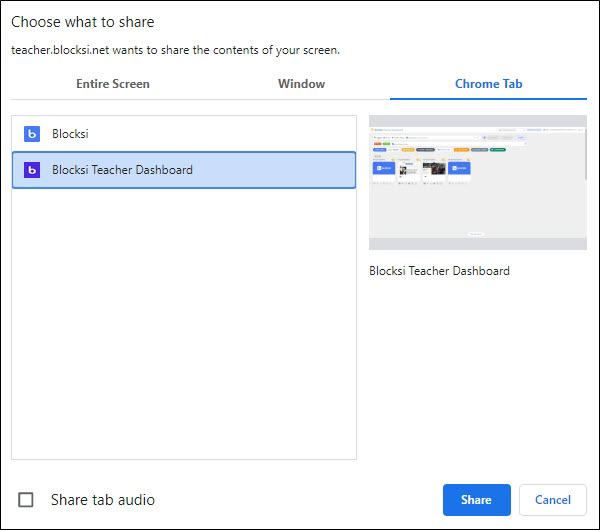Select the Blocksi tab entry
Viewport: 600px width, 530px height.
[184, 134]
